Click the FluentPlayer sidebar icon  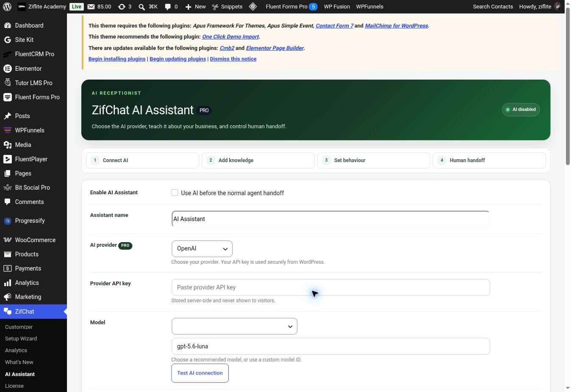[8, 159]
